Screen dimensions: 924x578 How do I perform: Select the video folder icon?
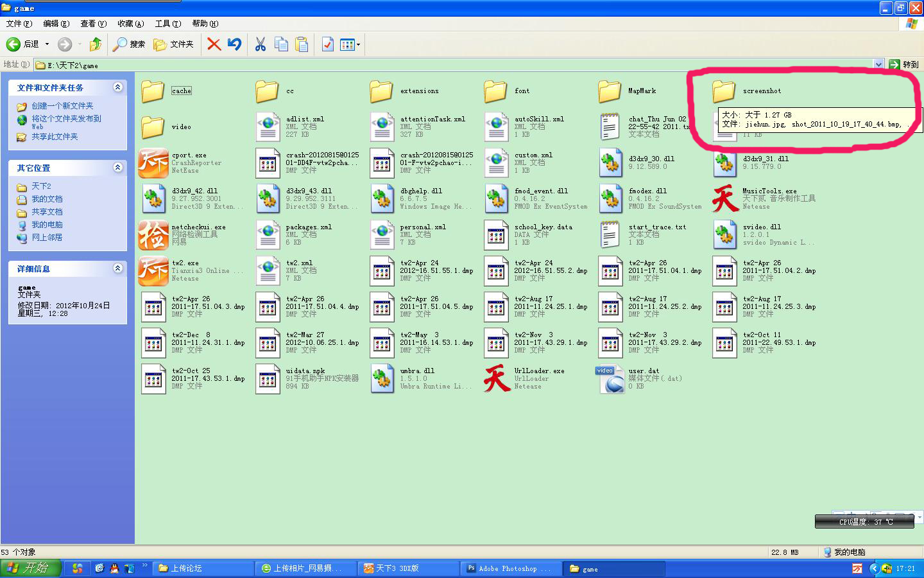point(153,127)
